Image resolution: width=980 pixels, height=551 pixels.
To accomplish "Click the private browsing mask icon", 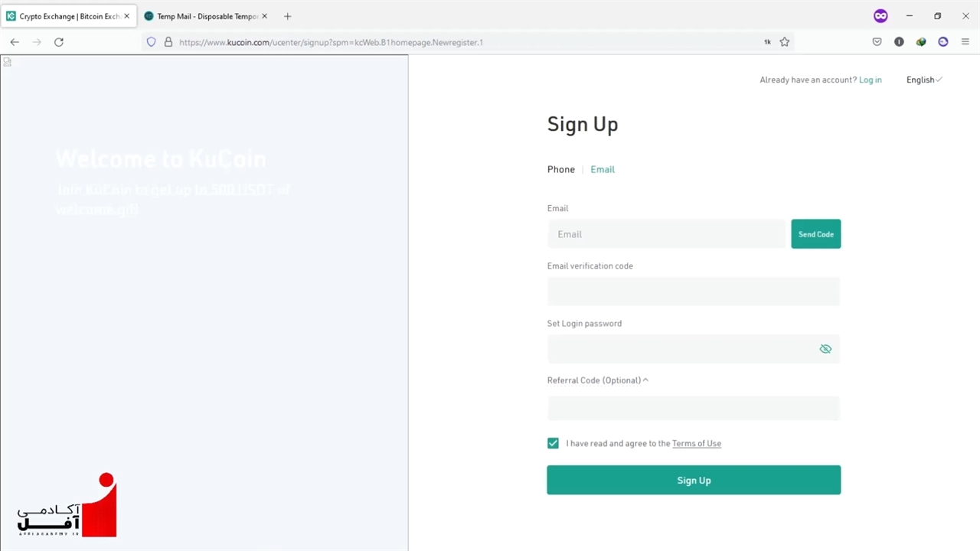I will click(880, 16).
